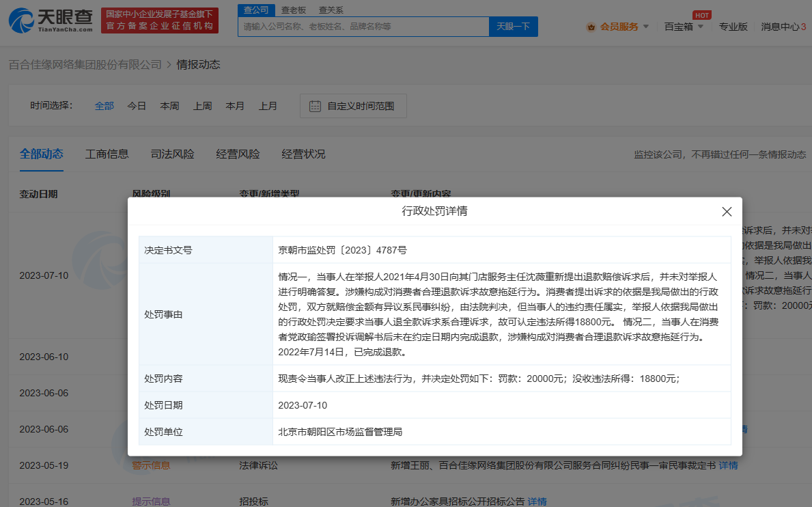Image resolution: width=812 pixels, height=507 pixels.
Task: Focus the company name search field
Action: 363,27
